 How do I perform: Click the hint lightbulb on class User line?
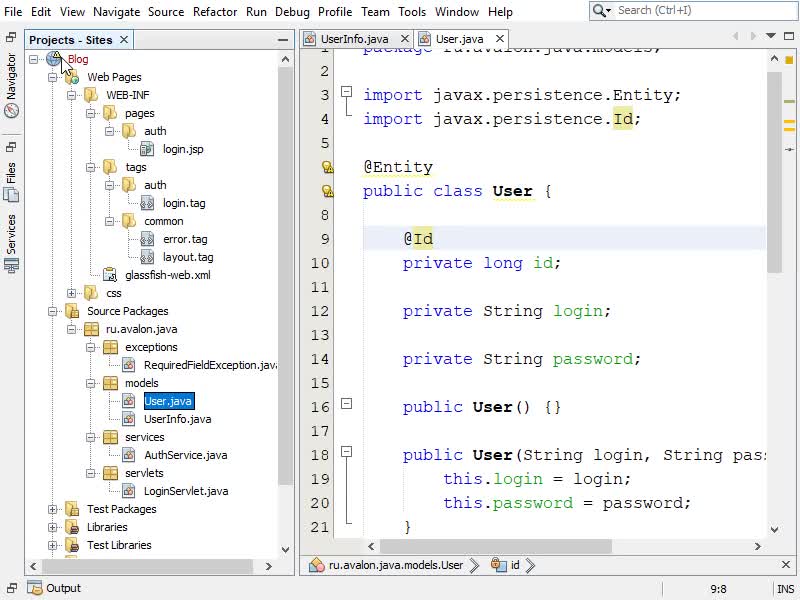click(x=328, y=191)
